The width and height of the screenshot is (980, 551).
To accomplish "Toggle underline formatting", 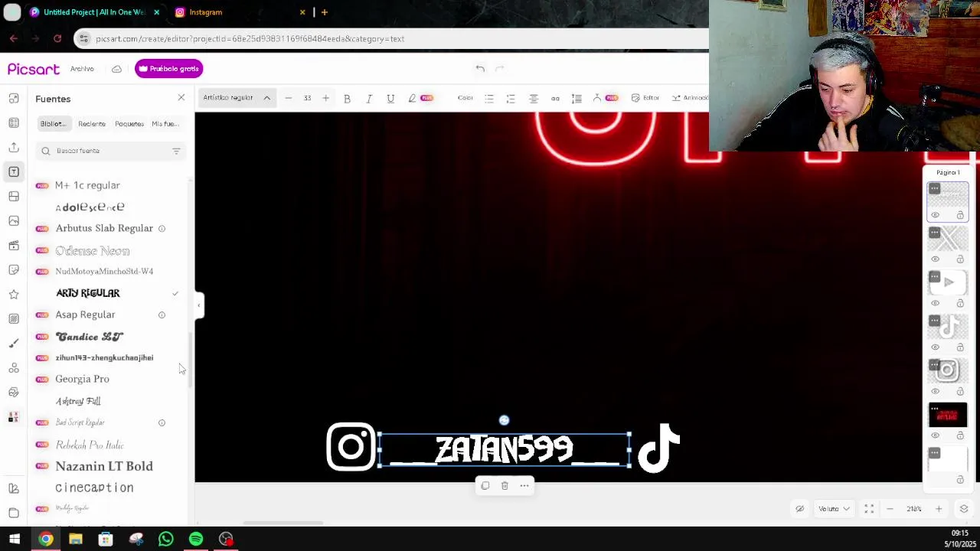I will (390, 98).
